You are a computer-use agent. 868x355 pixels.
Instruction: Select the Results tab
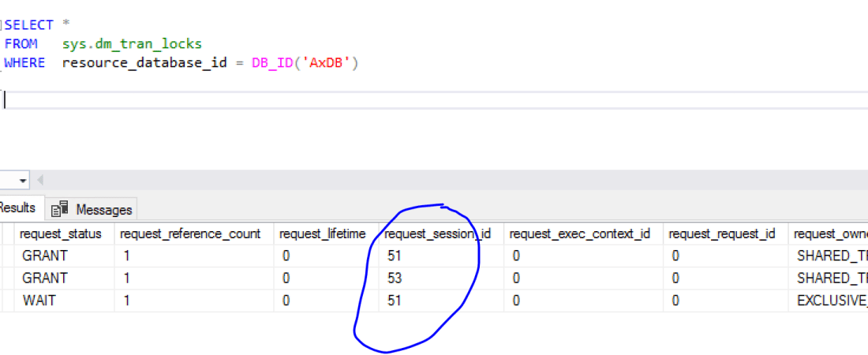(x=17, y=208)
